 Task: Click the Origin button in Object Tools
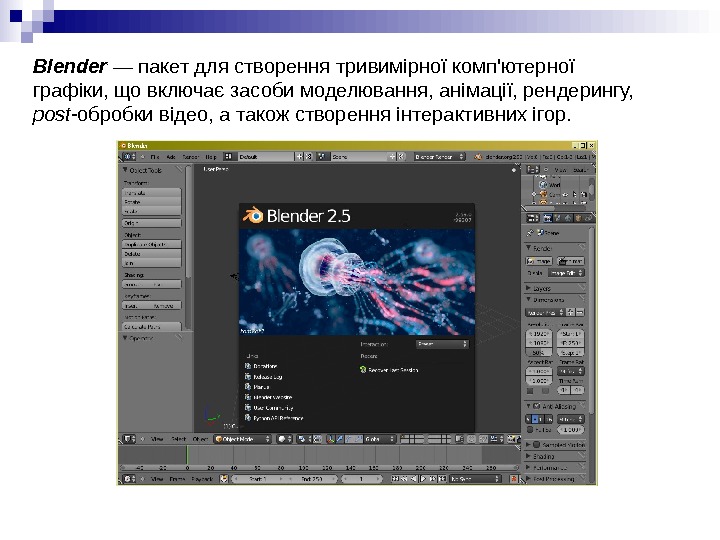152,223
